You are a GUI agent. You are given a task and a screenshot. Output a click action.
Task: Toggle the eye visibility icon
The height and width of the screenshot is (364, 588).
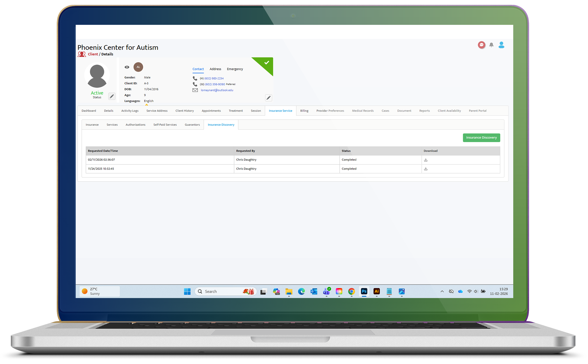coord(127,67)
